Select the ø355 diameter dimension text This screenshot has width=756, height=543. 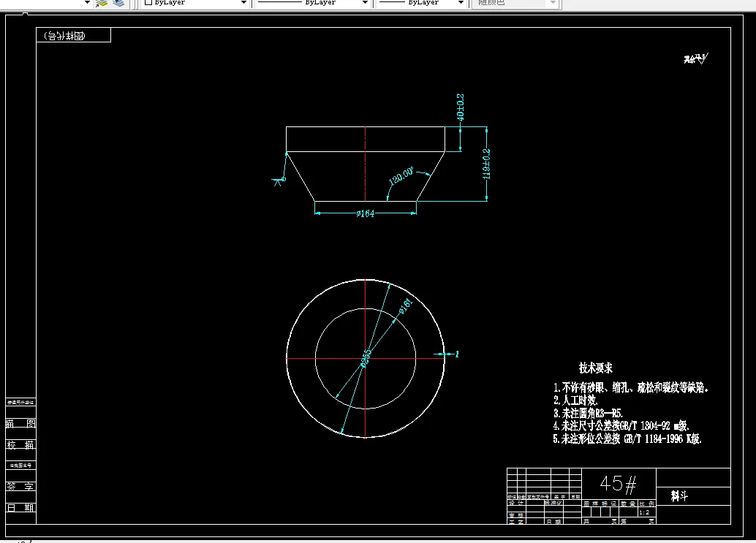click(366, 358)
